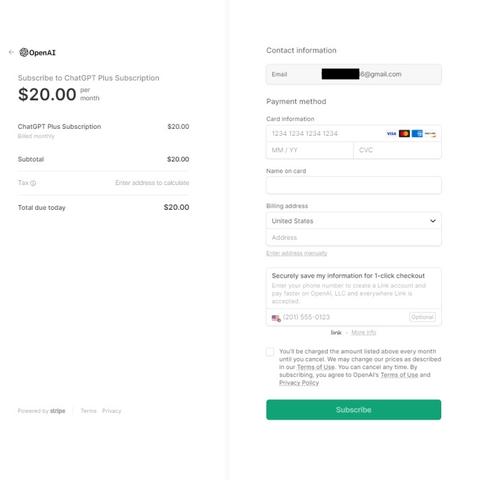Open the Privacy link in the footer
This screenshot has width=480, height=480.
pos(112,411)
